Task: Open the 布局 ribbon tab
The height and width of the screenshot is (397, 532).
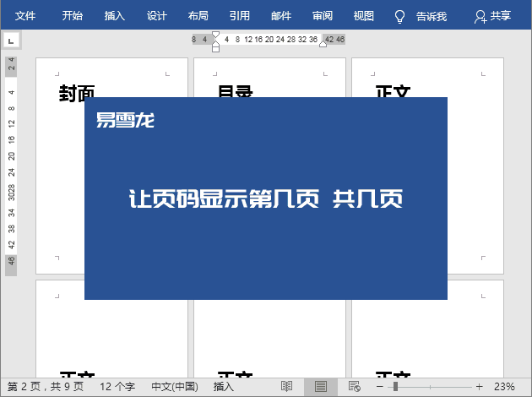Action: (198, 15)
